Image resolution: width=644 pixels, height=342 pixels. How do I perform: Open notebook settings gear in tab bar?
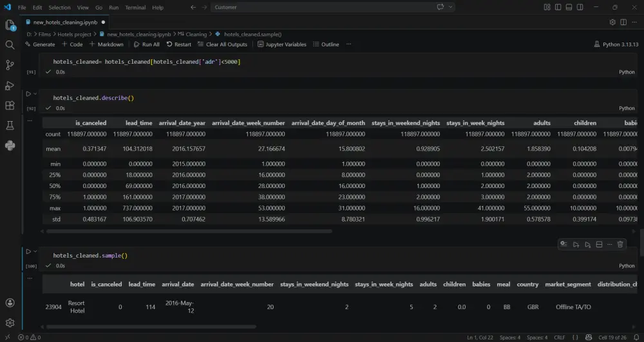[612, 22]
